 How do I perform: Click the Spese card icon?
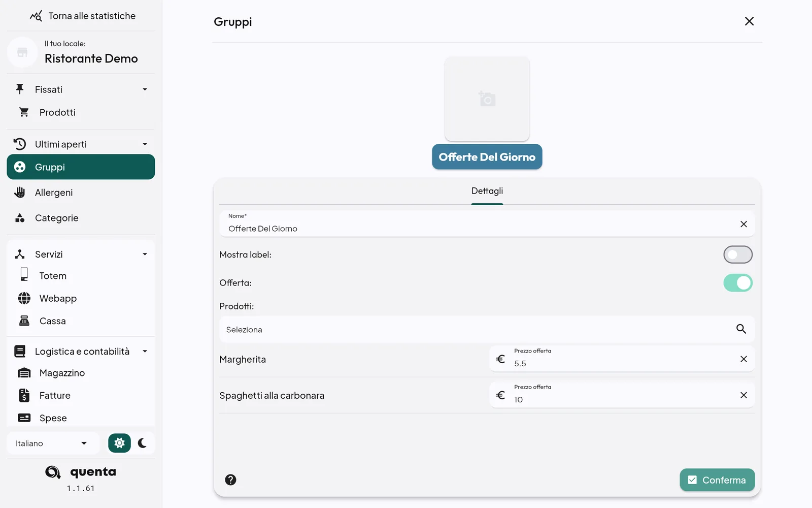(x=24, y=418)
